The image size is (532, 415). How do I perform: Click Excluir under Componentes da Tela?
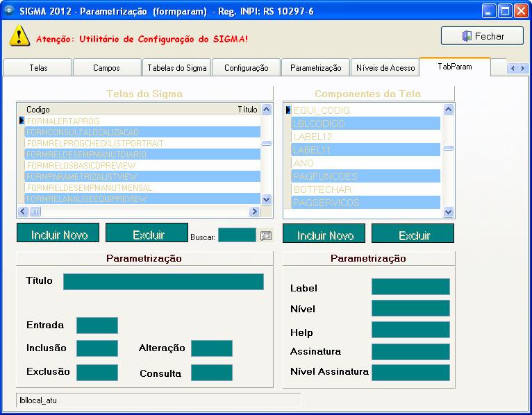413,233
